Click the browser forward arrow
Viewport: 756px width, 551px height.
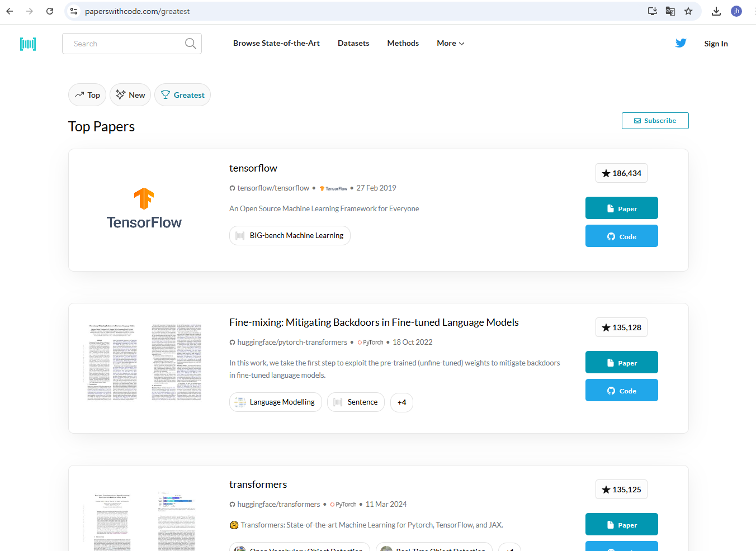point(30,11)
